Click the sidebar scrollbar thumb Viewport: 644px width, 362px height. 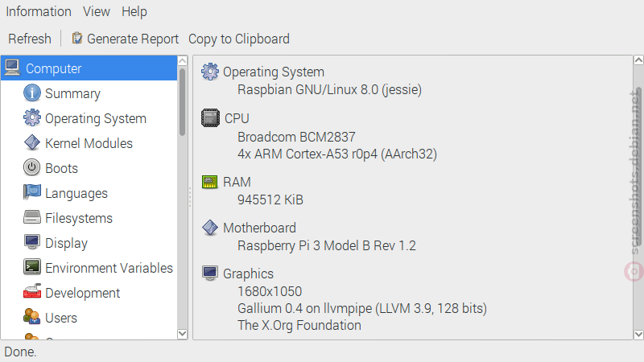[183, 102]
